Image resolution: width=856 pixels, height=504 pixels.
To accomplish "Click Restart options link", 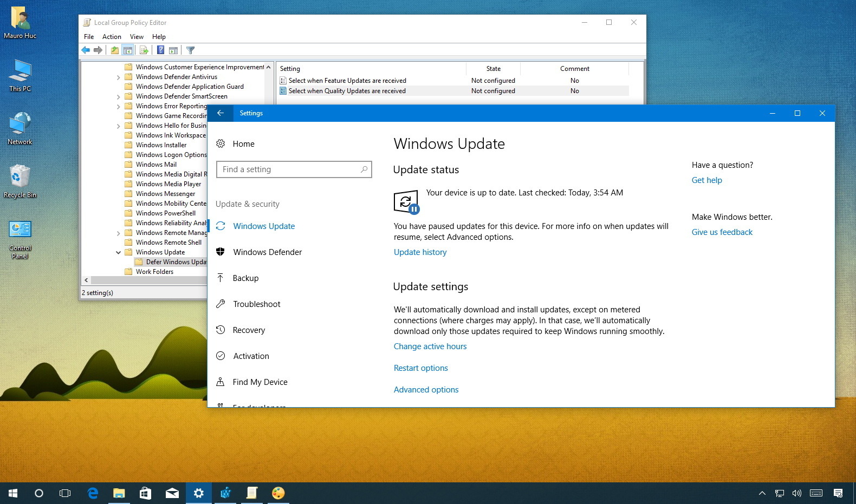I will (421, 368).
